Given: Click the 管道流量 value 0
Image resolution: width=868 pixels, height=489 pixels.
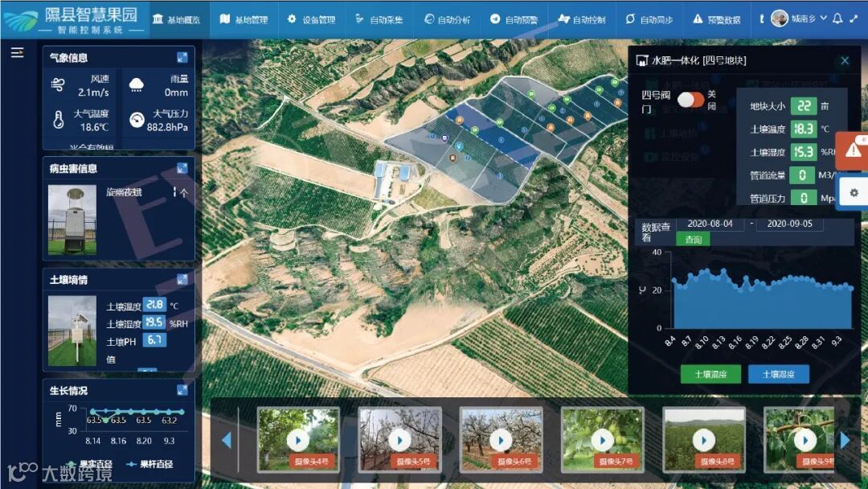Looking at the screenshot, I should point(802,175).
